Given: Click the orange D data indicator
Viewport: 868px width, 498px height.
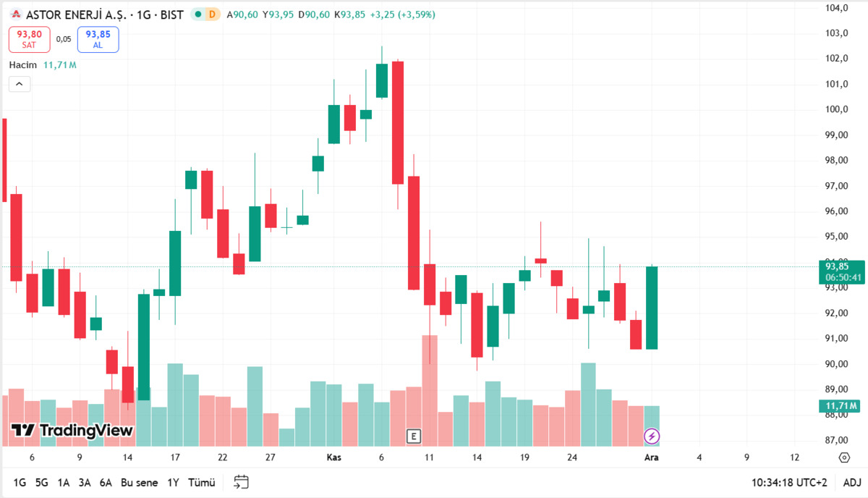Looking at the screenshot, I should [212, 14].
